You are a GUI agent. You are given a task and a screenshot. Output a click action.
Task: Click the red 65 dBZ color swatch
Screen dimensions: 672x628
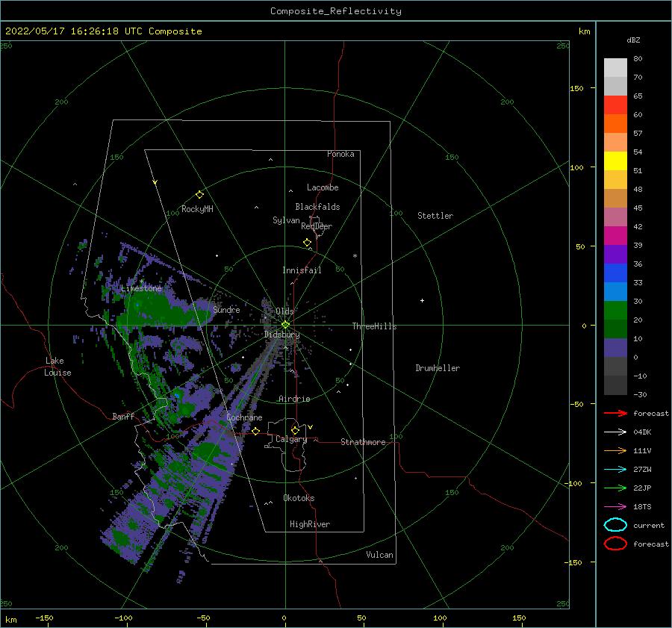click(x=615, y=105)
